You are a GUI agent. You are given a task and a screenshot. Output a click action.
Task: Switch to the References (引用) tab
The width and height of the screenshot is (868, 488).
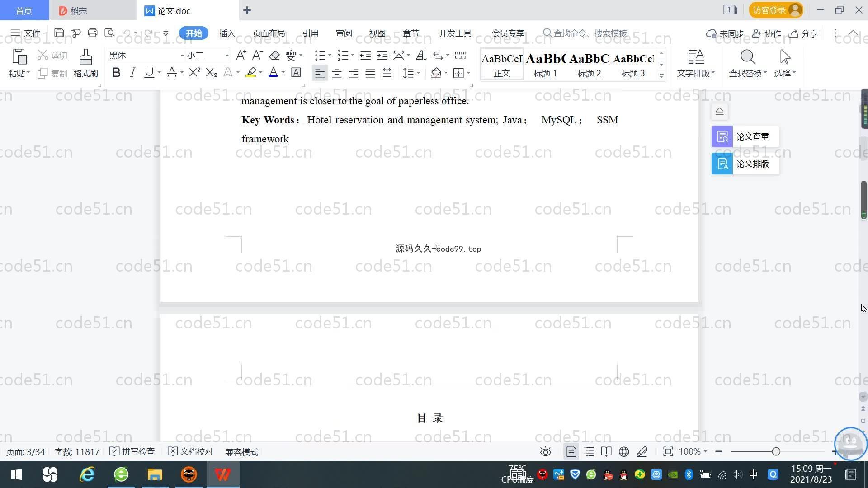[310, 33]
